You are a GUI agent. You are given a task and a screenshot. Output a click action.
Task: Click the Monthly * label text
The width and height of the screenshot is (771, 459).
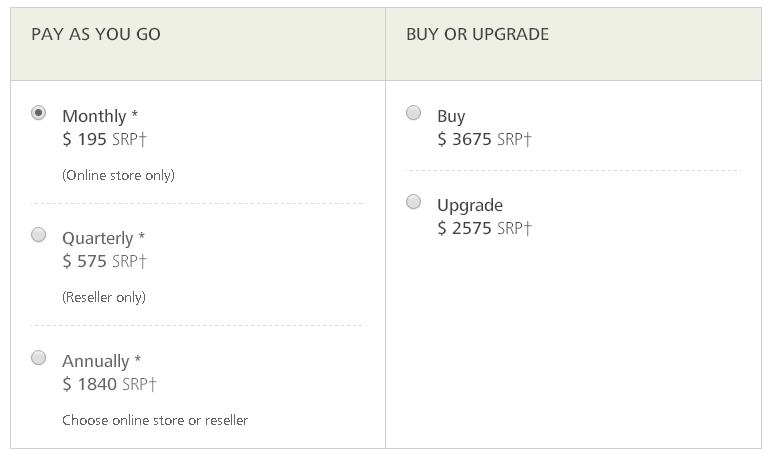100,116
